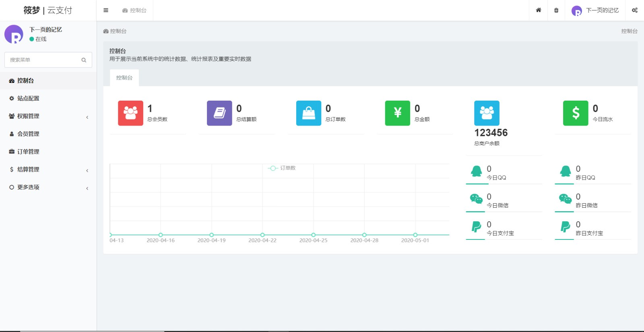Click the home icon in top bar
This screenshot has width=644, height=332.
click(538, 10)
